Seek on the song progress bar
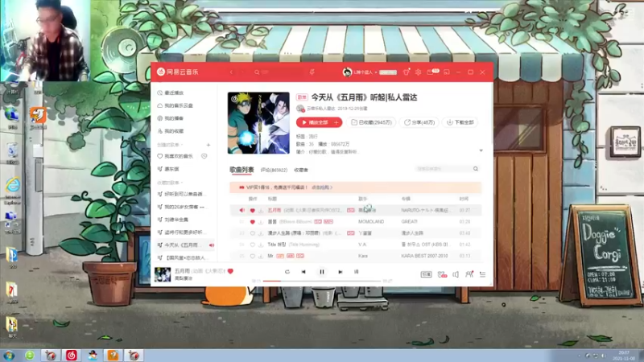 click(x=322, y=281)
